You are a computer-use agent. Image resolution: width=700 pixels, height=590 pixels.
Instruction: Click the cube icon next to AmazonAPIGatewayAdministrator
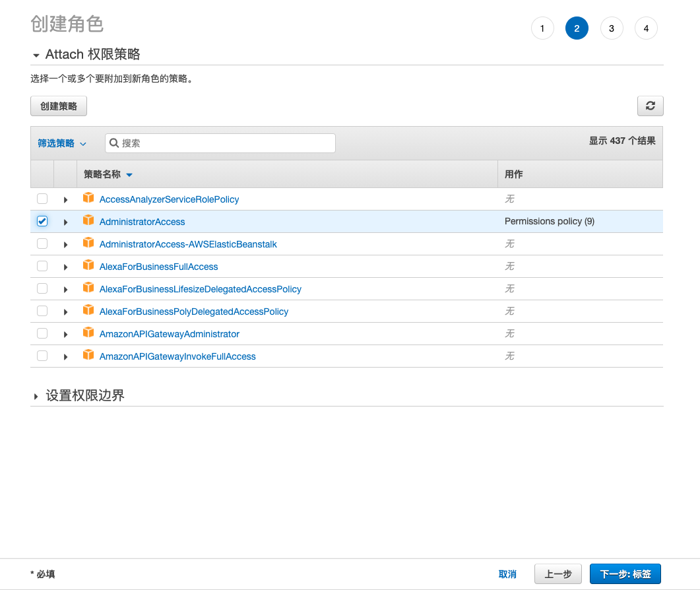(88, 333)
